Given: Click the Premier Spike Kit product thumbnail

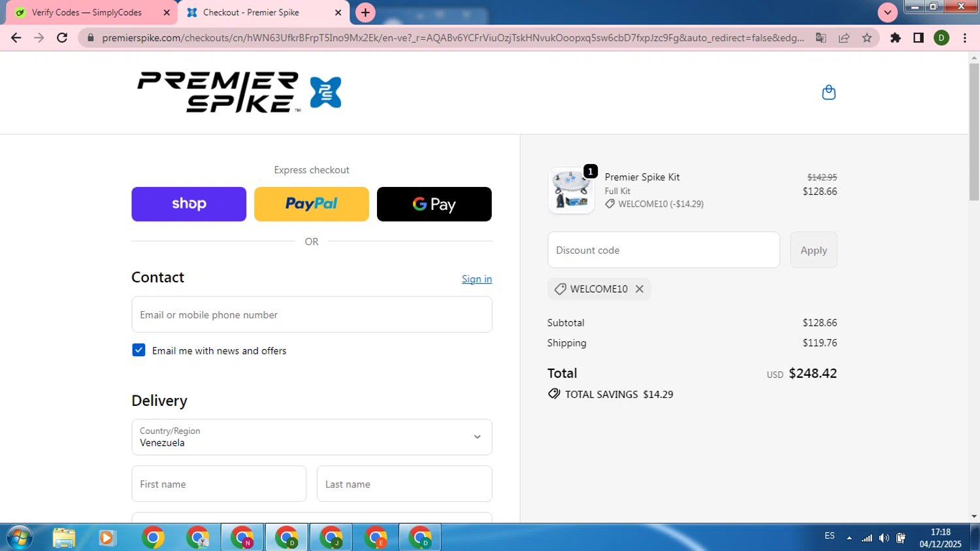Looking at the screenshot, I should point(572,190).
